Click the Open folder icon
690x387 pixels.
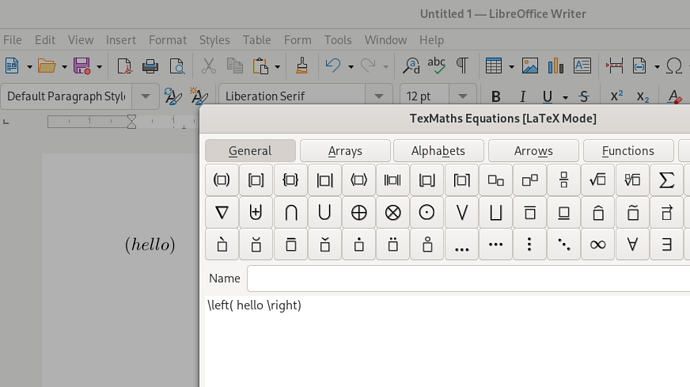click(47, 66)
